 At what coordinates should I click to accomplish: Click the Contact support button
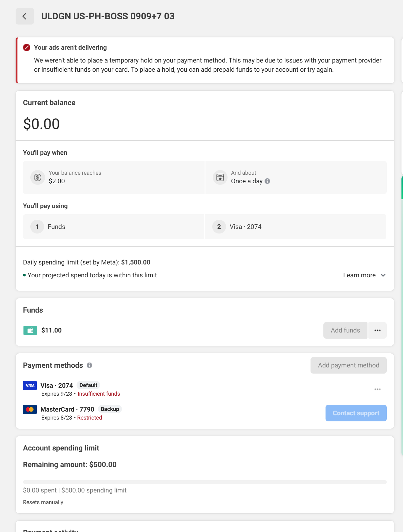pyautogui.click(x=356, y=413)
